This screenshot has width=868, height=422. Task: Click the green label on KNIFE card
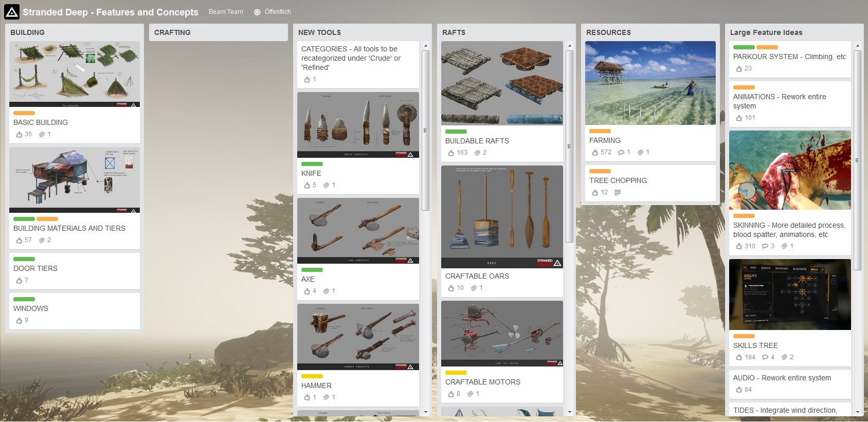312,164
